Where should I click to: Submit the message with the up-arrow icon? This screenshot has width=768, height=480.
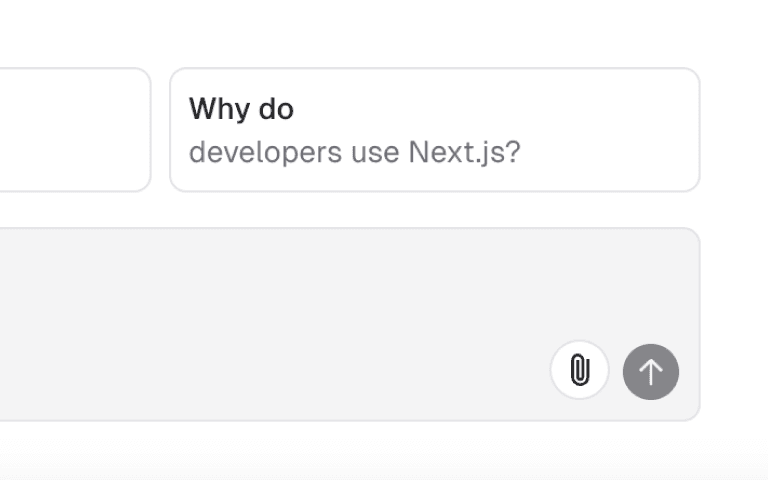pyautogui.click(x=651, y=372)
